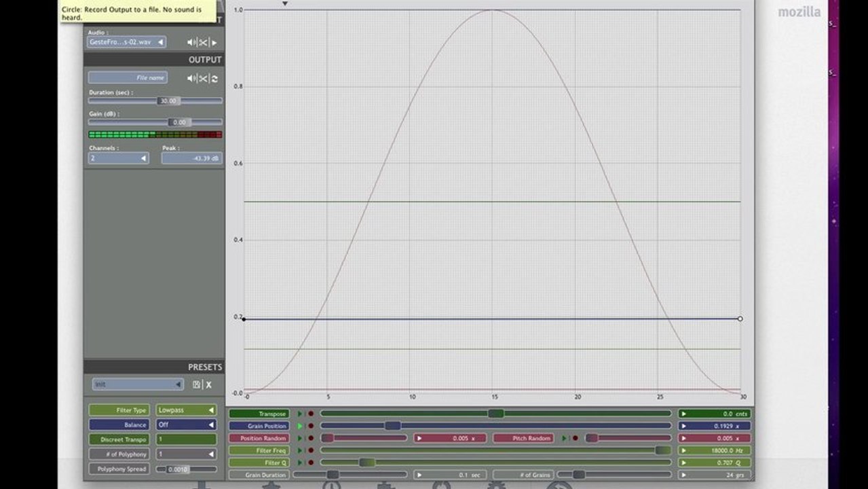Click the blue line's right endpoint

pyautogui.click(x=740, y=319)
